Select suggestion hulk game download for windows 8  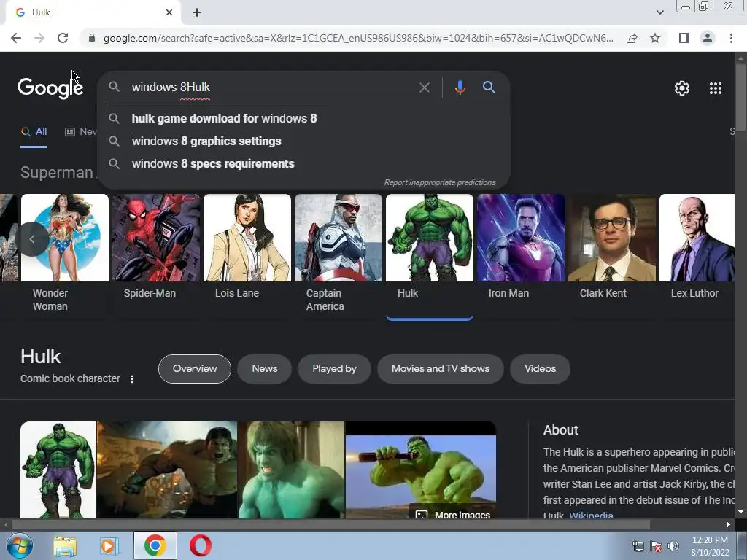(303, 119)
